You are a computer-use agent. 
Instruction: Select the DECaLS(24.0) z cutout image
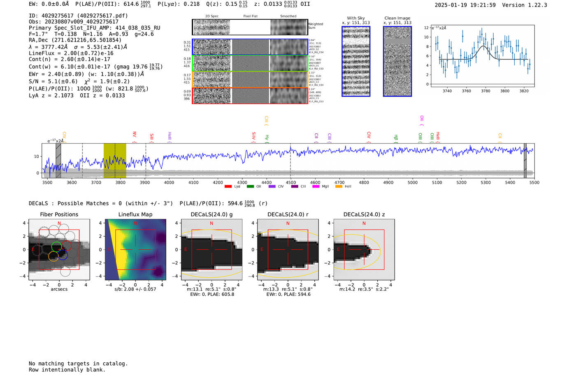[x=364, y=249]
